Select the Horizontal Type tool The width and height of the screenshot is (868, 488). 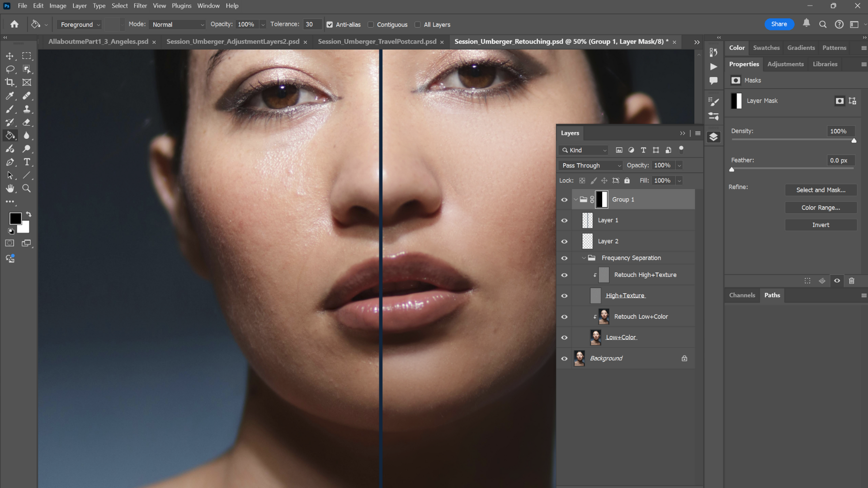[27, 162]
